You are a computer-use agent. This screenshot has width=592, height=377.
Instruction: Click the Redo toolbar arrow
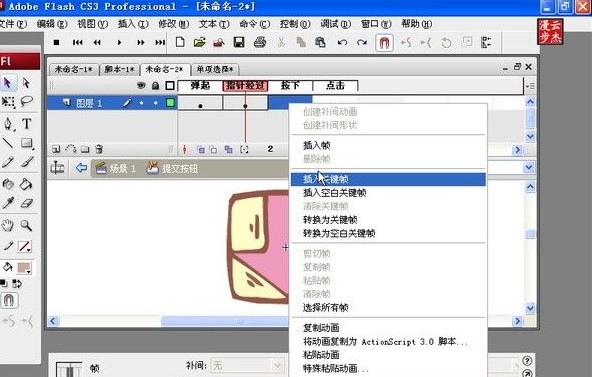[362, 42]
